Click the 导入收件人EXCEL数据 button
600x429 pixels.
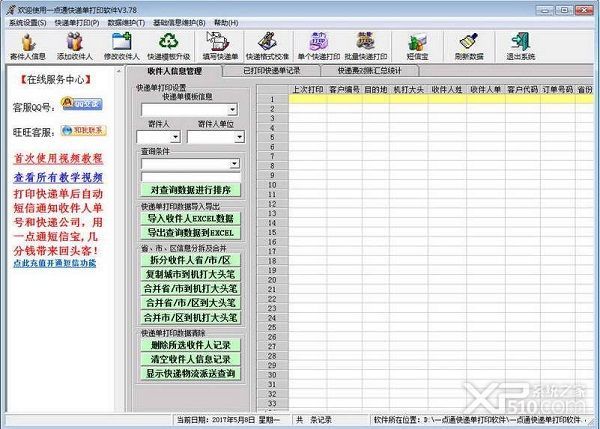pyautogui.click(x=191, y=219)
